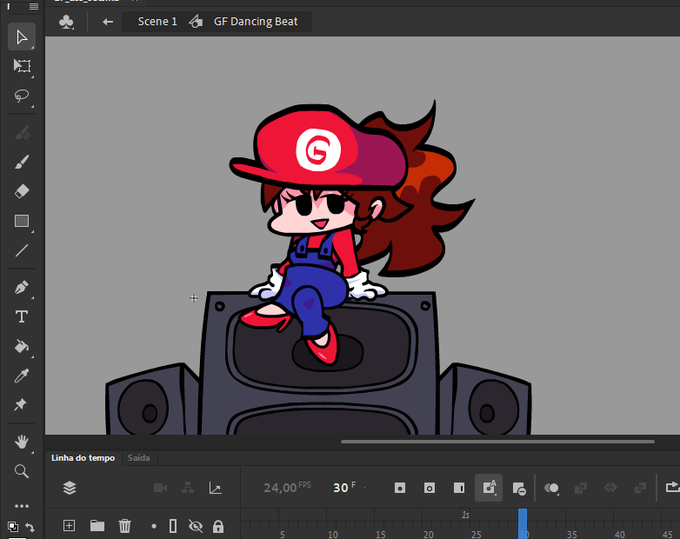Edit the current frame number 30

[341, 488]
